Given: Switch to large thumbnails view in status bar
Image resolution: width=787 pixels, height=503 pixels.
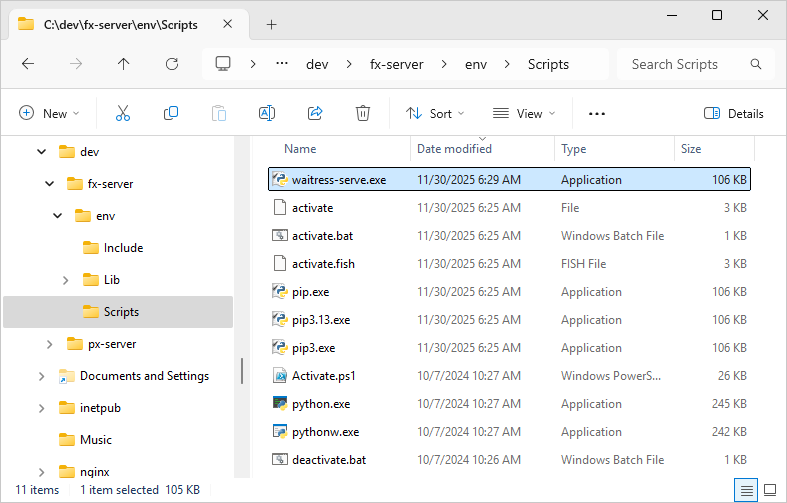Looking at the screenshot, I should (x=770, y=490).
